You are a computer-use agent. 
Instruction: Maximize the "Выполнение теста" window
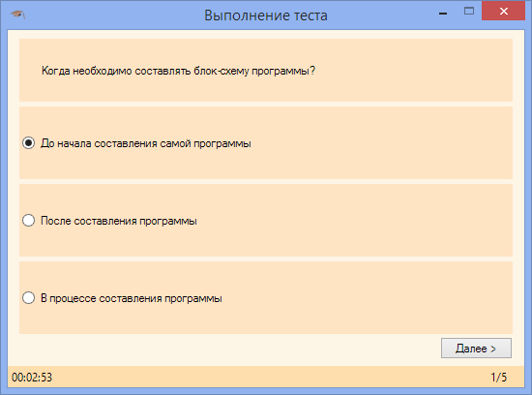pos(469,12)
